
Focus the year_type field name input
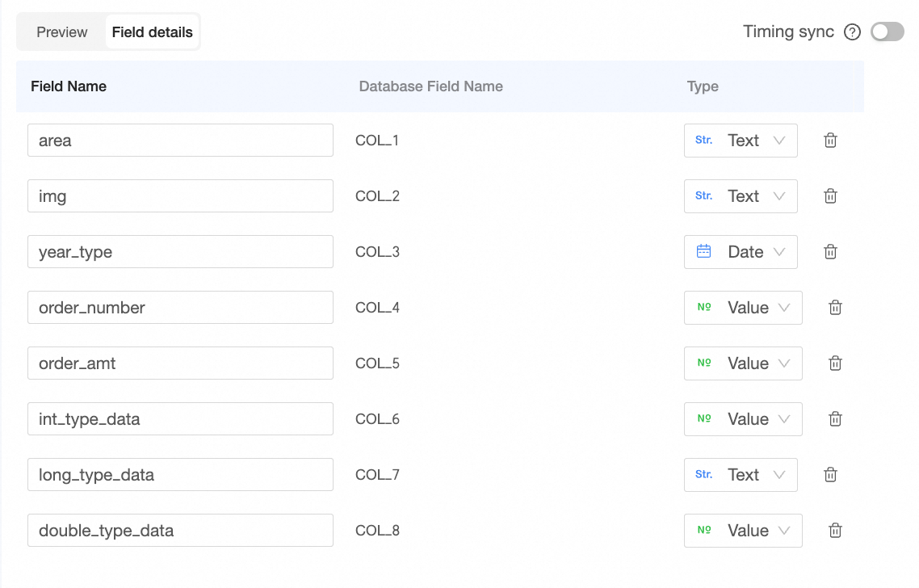tap(180, 251)
